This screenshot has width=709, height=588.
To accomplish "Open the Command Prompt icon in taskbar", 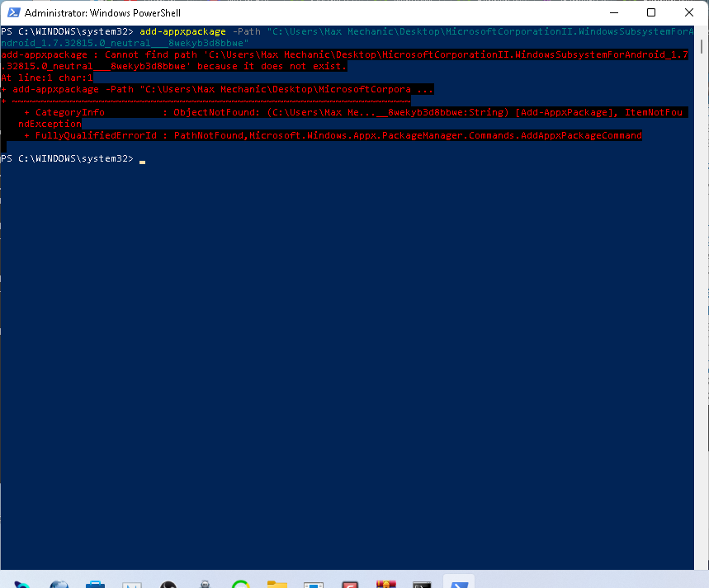I will (x=422, y=585).
